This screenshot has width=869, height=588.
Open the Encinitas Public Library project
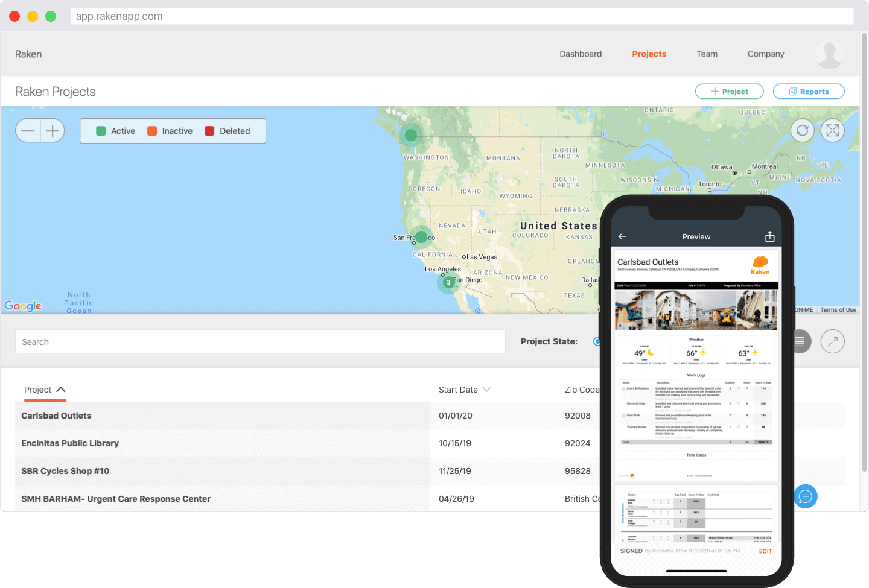pyautogui.click(x=70, y=443)
